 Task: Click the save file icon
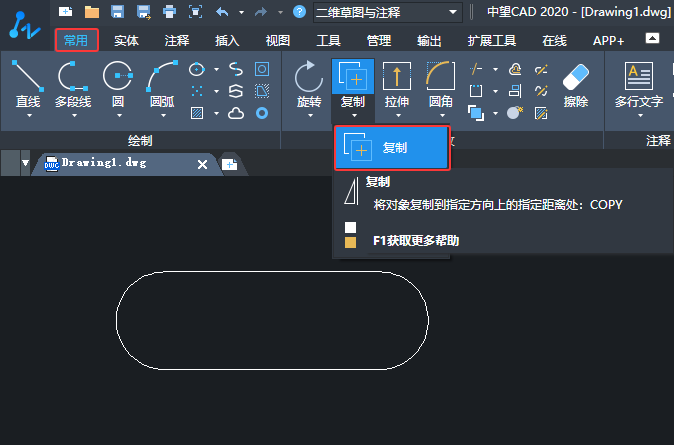tap(117, 12)
